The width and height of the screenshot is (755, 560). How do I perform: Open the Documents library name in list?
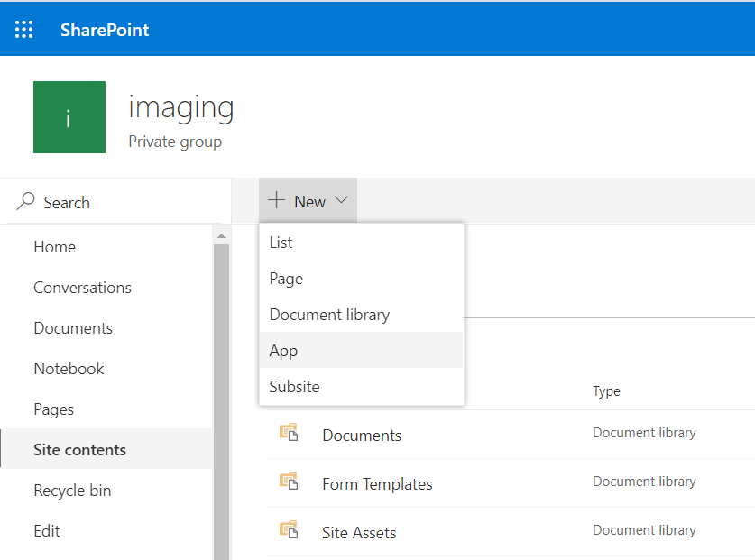coord(362,436)
